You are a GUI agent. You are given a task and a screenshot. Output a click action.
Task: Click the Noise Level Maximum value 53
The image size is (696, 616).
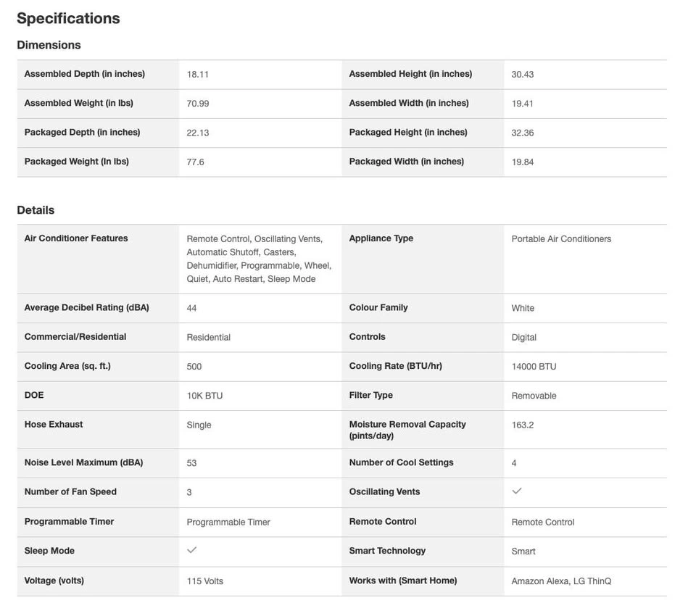coord(191,463)
